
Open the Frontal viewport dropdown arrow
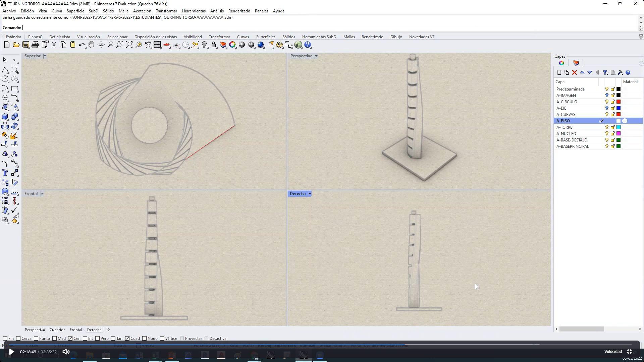[42, 194]
